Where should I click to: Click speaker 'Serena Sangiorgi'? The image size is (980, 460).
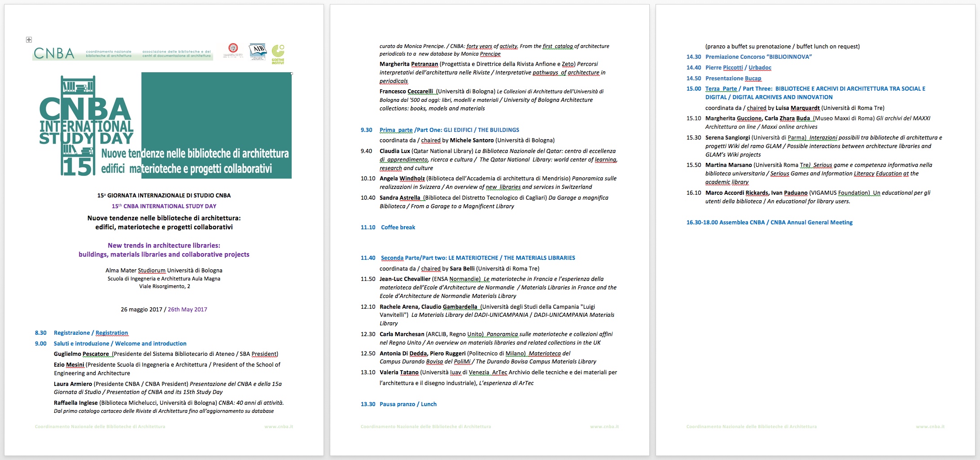coord(727,138)
